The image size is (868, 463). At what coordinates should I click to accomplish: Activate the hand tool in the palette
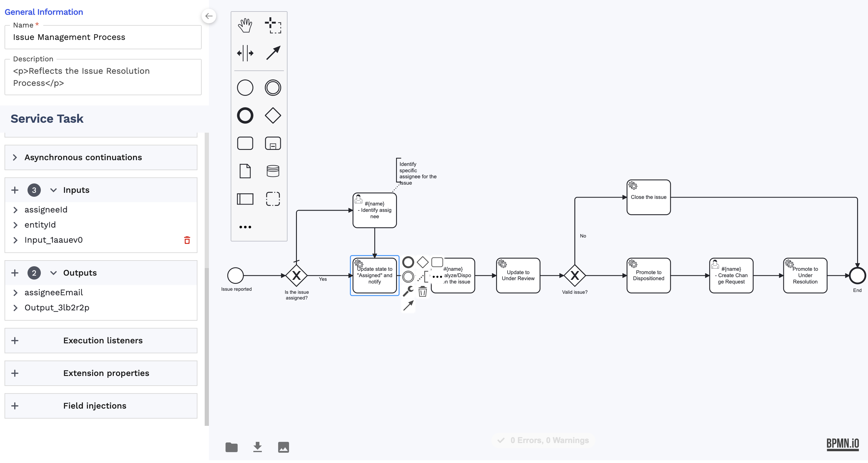245,25
